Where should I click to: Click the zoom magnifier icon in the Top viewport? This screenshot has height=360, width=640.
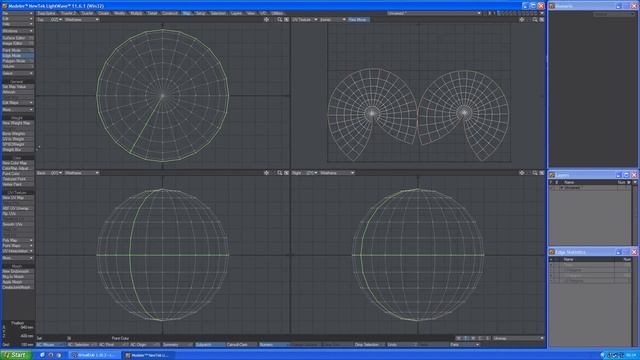pos(280,20)
